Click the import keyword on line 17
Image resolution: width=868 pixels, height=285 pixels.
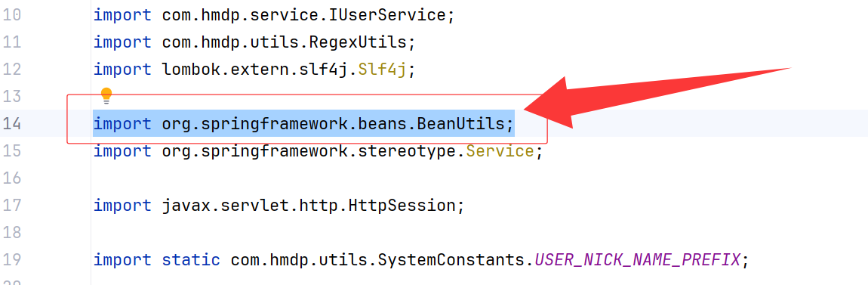pos(122,206)
